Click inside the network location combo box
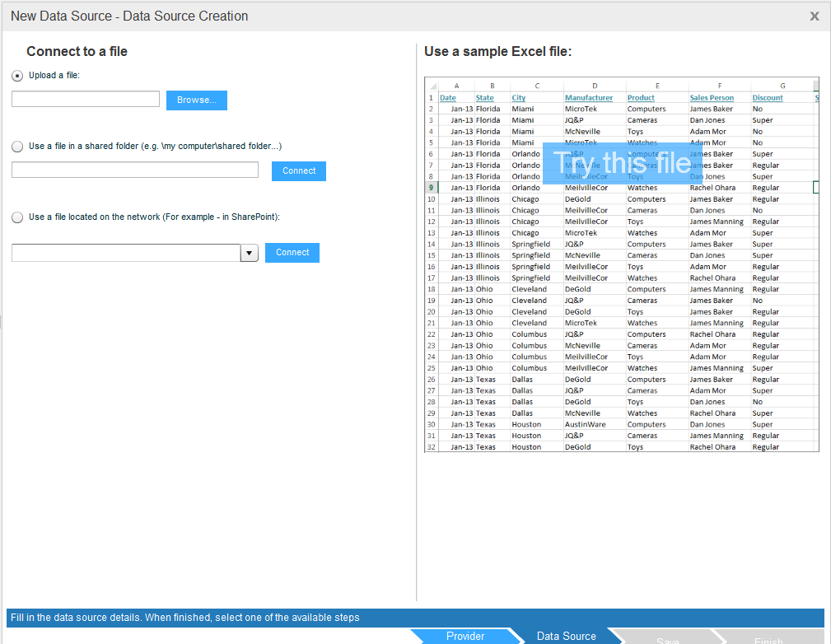Screen dimensions: 831x644 (x=125, y=253)
